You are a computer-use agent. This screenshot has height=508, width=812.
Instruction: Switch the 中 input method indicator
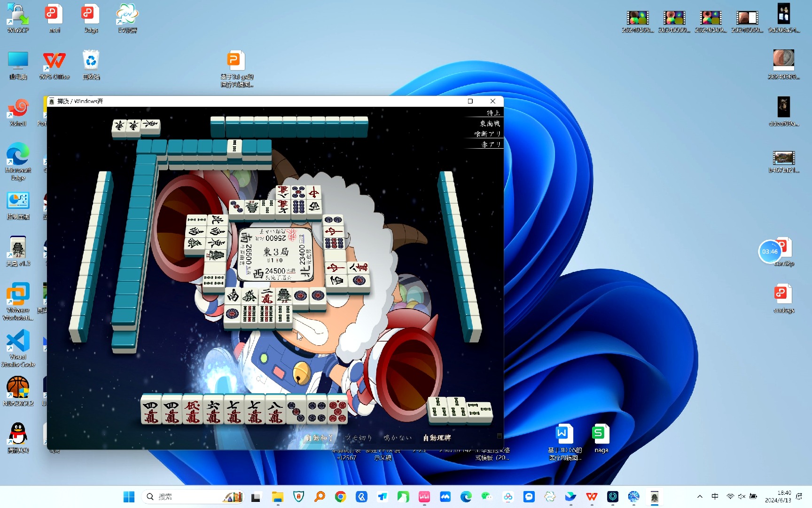[x=715, y=497]
